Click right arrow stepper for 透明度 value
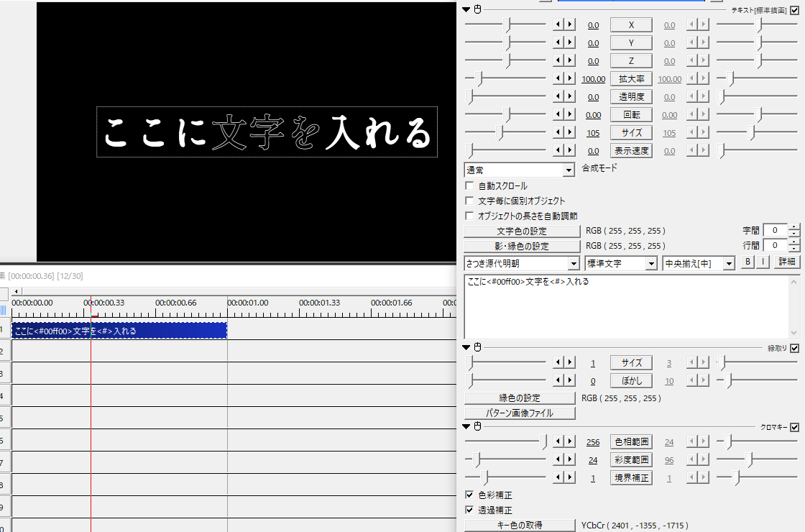Image resolution: width=805 pixels, height=532 pixels. tap(569, 97)
